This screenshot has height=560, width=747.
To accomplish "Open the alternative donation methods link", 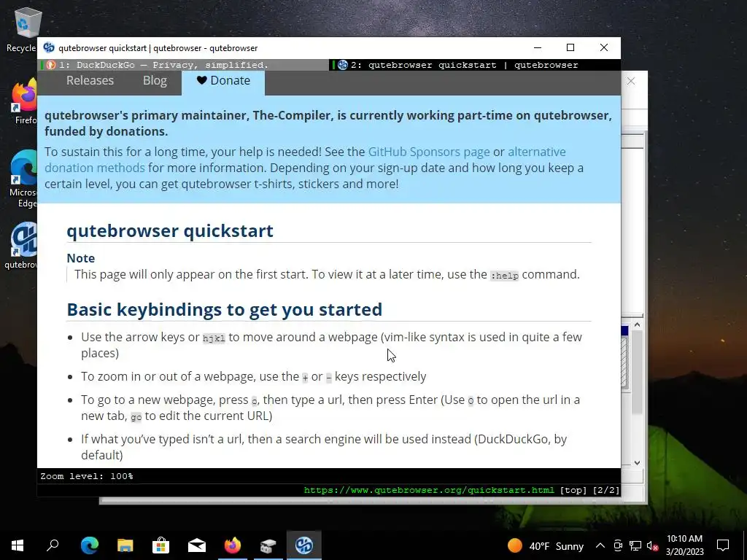I will coord(305,160).
